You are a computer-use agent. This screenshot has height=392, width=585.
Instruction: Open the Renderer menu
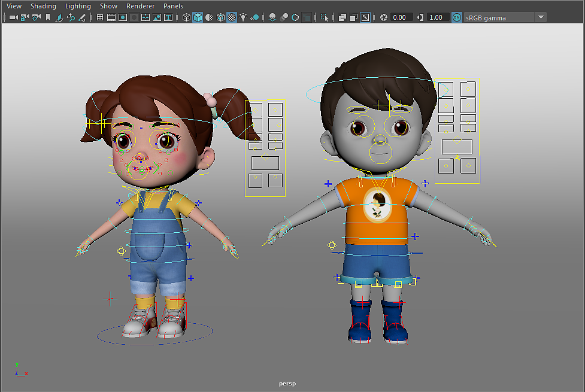(x=140, y=6)
